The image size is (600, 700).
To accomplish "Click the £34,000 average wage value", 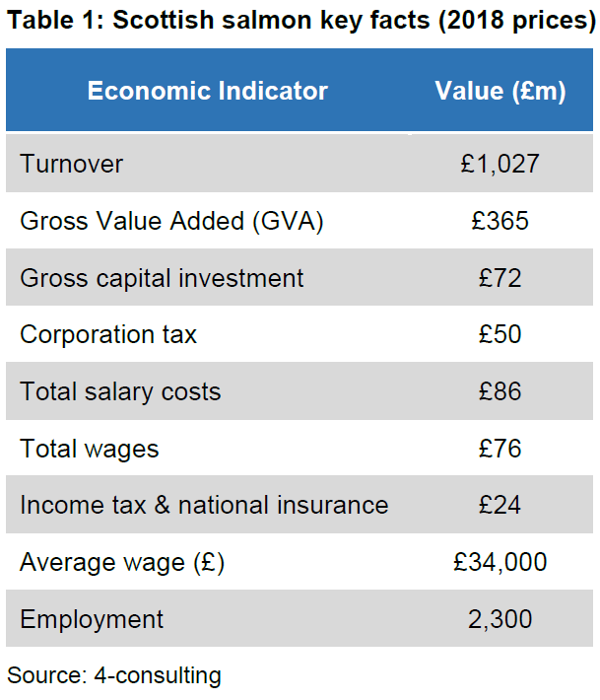I will point(500,562).
